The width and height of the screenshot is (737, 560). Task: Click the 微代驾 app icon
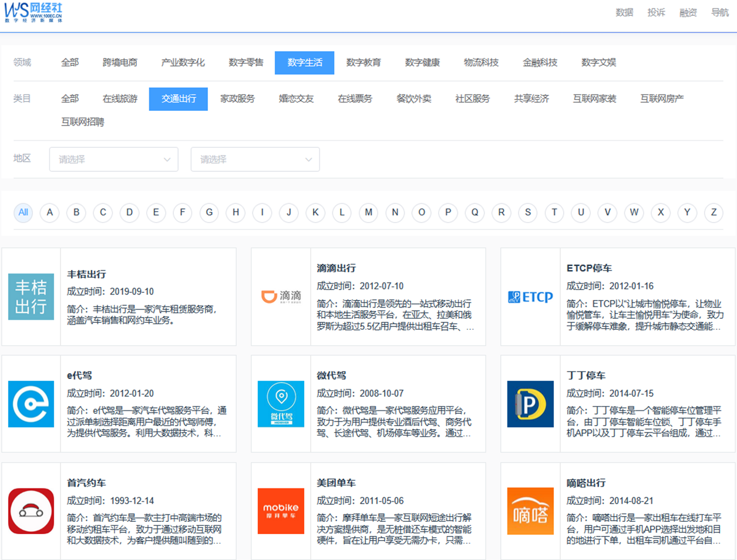coord(281,403)
